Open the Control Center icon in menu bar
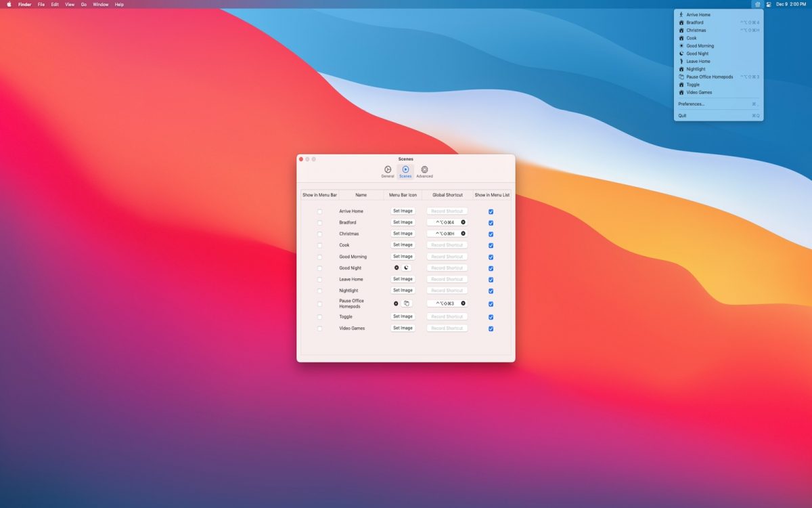This screenshot has width=812, height=508. (769, 4)
